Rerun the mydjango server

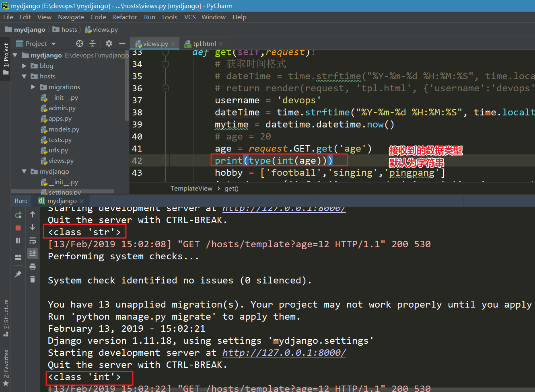[18, 215]
